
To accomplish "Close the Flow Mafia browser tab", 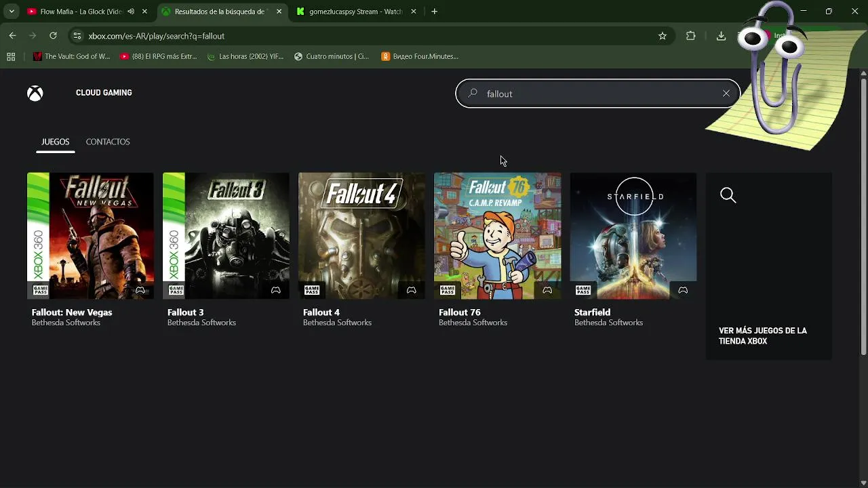I will (x=144, y=12).
